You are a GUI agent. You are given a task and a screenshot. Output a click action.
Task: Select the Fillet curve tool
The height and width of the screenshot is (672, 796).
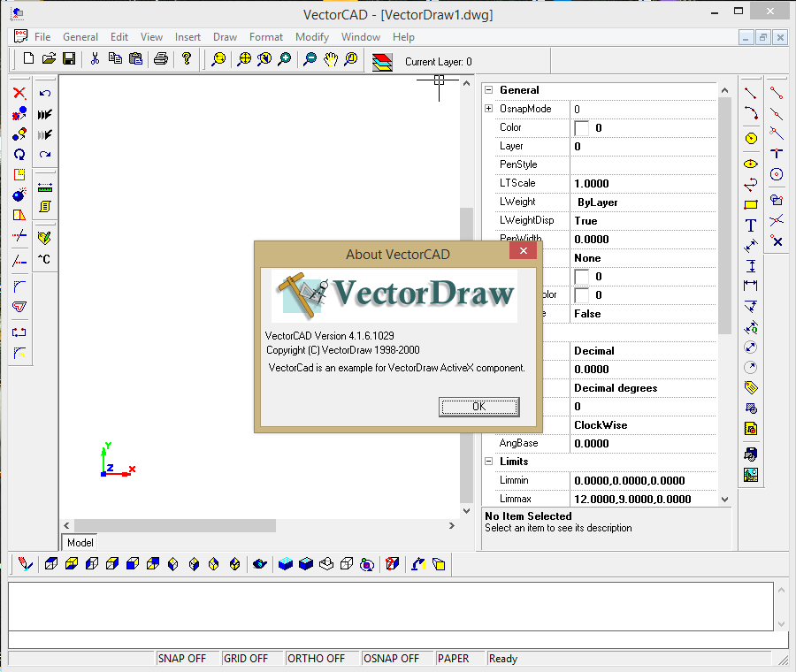pyautogui.click(x=19, y=286)
